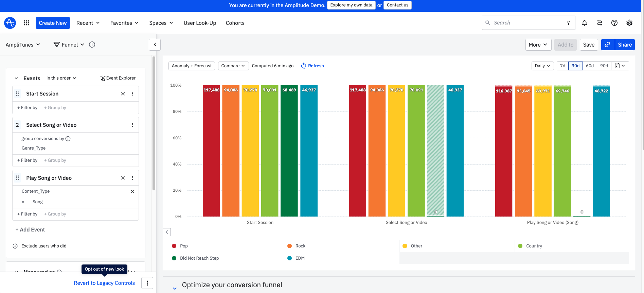Select the 60d date range
Image resolution: width=644 pixels, height=293 pixels.
tap(590, 66)
